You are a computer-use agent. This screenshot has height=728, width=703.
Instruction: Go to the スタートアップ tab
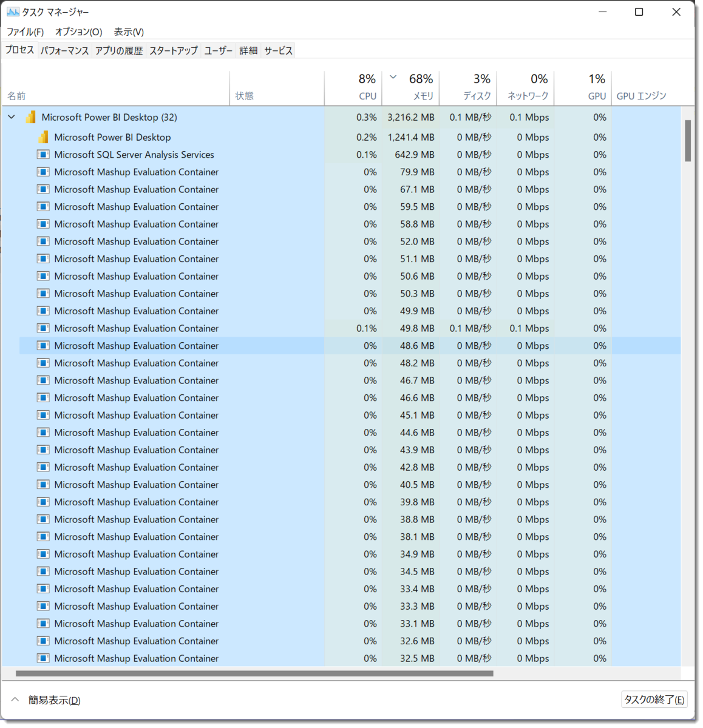pos(174,50)
